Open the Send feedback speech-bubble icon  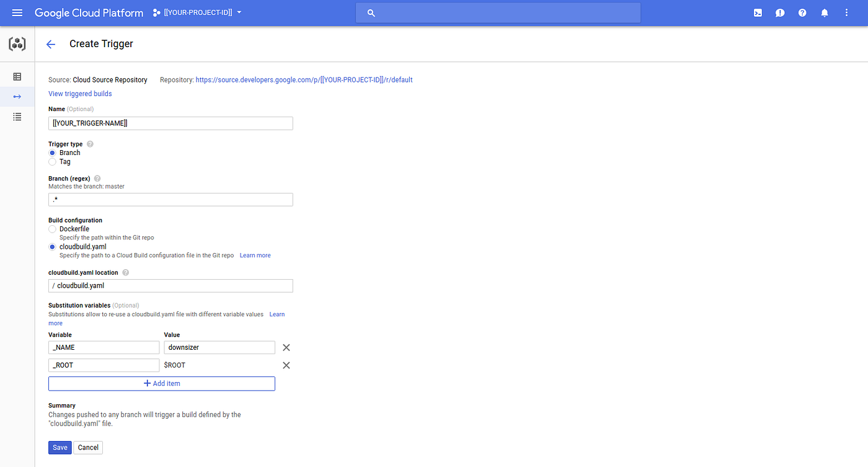(780, 12)
